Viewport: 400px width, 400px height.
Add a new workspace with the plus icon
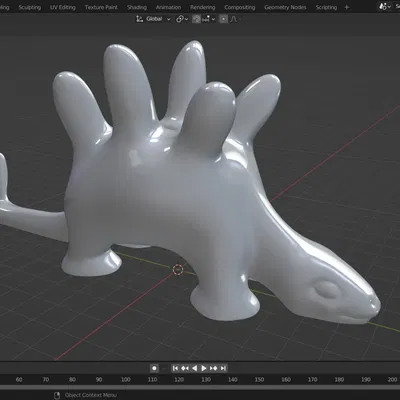click(347, 7)
